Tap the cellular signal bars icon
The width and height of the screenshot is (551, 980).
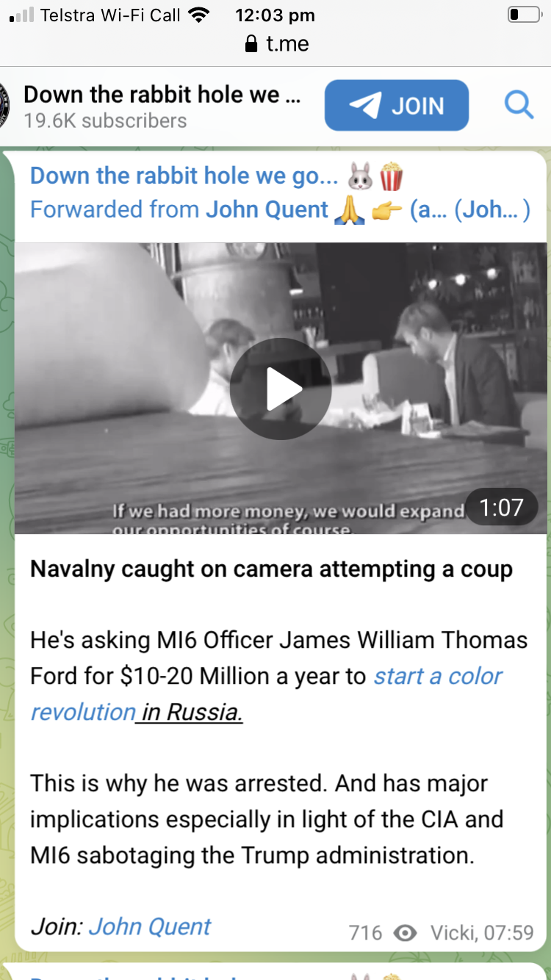click(x=22, y=15)
